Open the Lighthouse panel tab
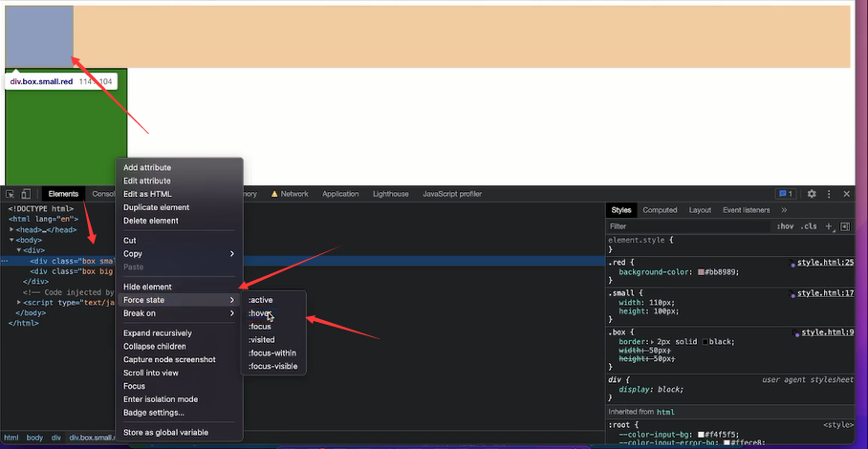Screen dimensions: 868x449 (x=391, y=194)
